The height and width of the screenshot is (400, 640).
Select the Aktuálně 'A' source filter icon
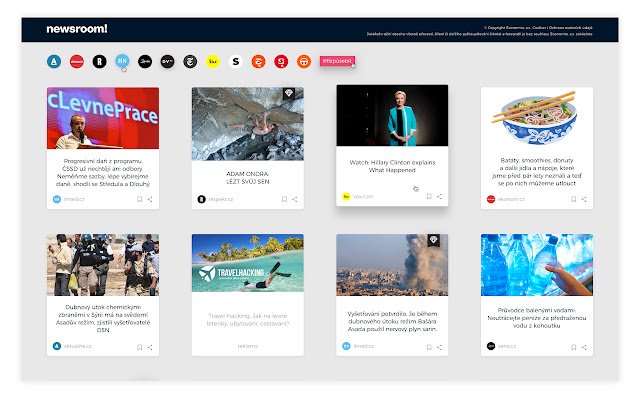coord(54,62)
